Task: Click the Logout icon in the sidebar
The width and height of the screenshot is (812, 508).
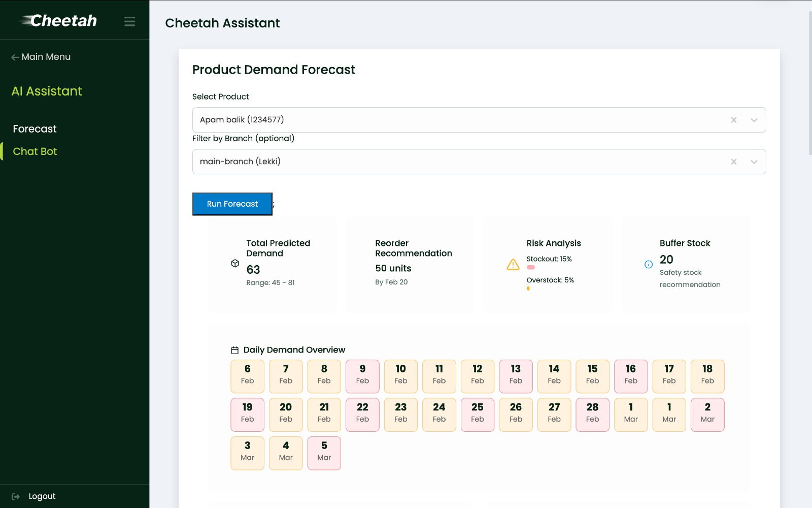Action: pyautogui.click(x=16, y=496)
